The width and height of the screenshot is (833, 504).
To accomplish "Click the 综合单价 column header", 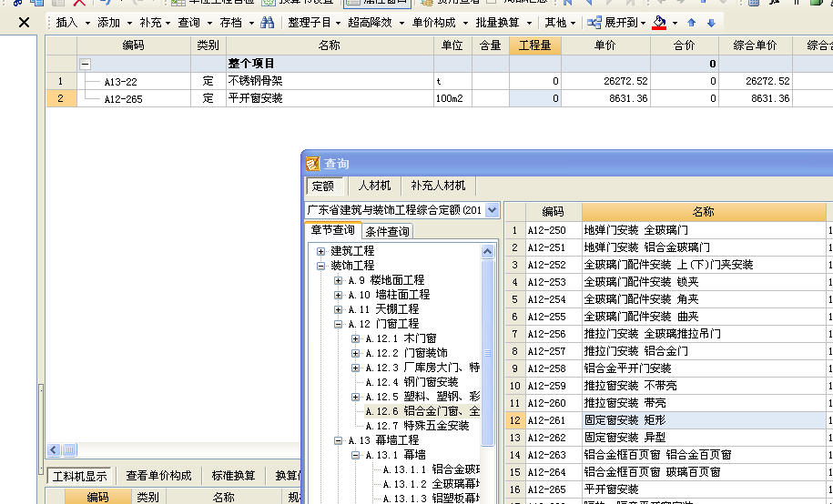I will coord(755,45).
